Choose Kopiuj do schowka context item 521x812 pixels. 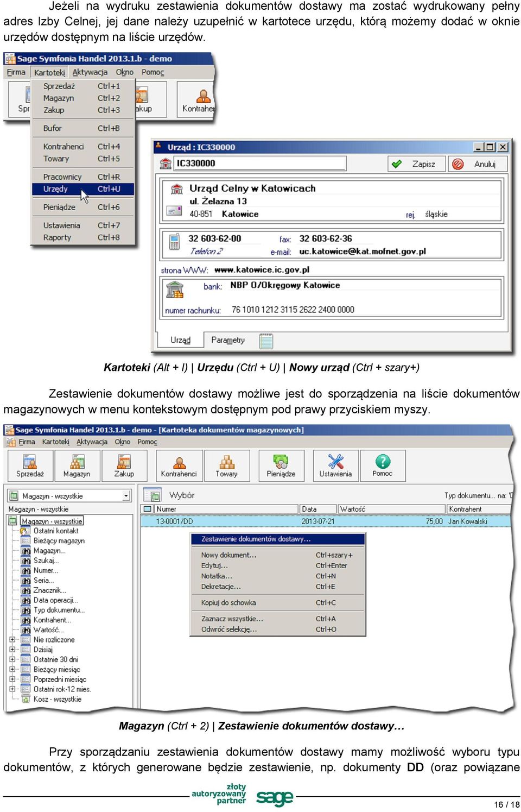click(278, 603)
